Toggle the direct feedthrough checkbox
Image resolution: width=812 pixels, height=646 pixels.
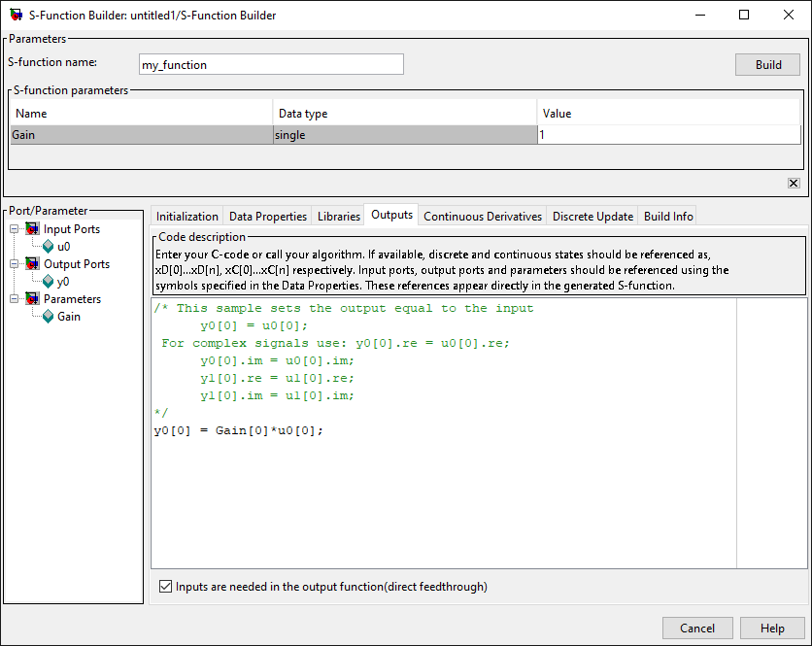165,587
